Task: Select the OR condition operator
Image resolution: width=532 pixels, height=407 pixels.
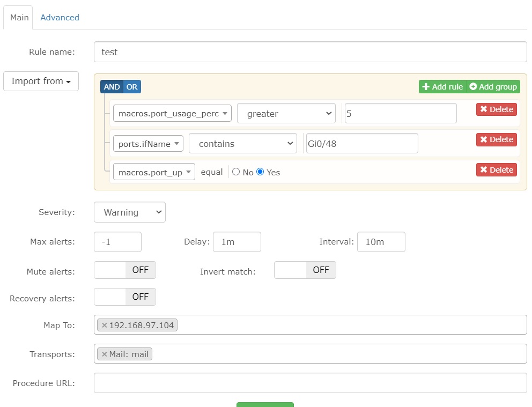Action: (132, 87)
